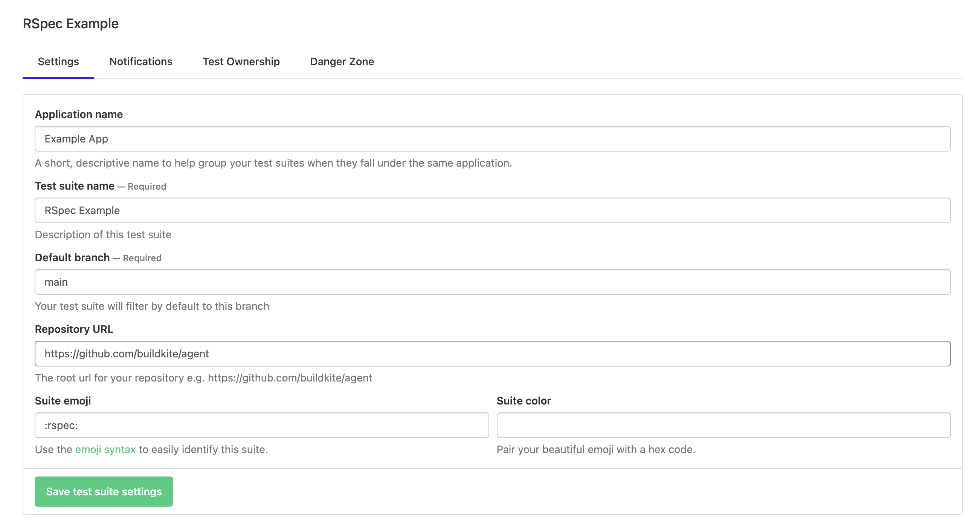Follow the emoji syntax link
Screen dimensions: 980x527
[x=105, y=450]
